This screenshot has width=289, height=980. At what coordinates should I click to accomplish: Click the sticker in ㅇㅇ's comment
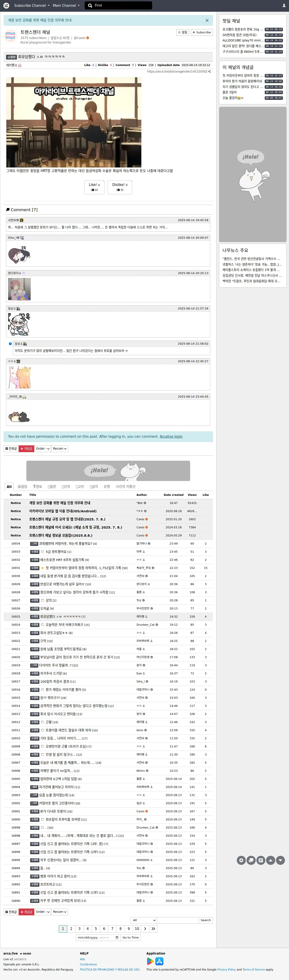click(19, 377)
